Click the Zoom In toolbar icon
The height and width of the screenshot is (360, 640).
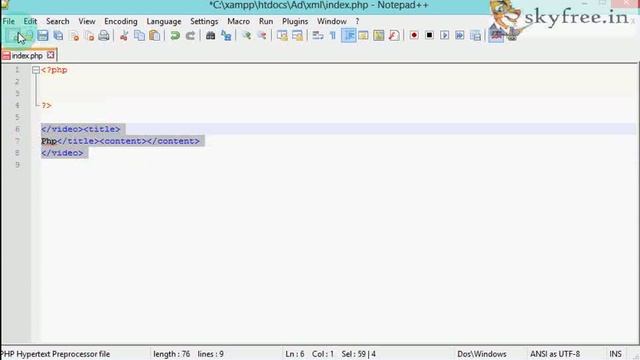click(x=246, y=36)
